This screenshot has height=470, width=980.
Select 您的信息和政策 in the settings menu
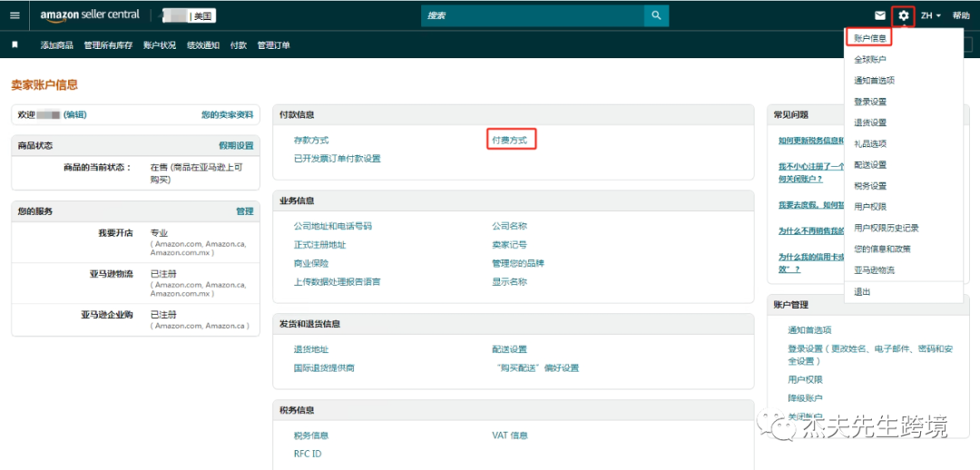(x=882, y=249)
